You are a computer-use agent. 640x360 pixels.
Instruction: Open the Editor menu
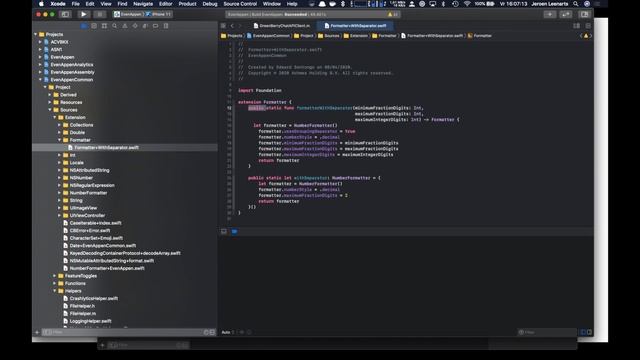(x=165, y=4)
